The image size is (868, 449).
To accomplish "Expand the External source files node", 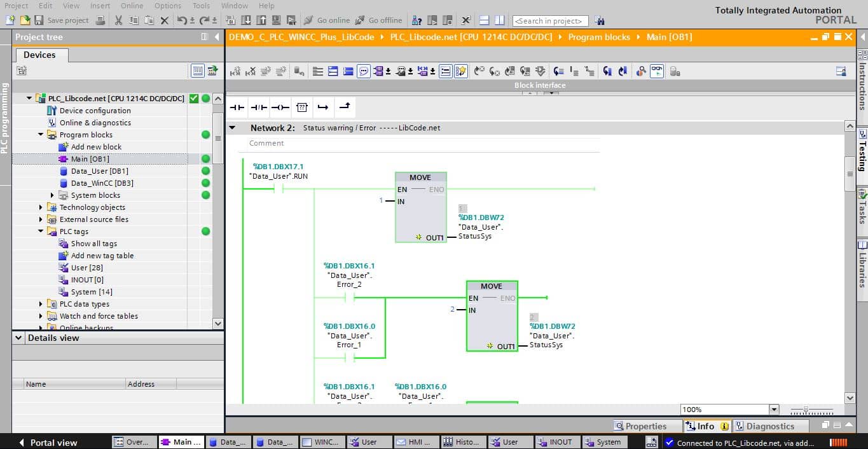I will click(41, 219).
